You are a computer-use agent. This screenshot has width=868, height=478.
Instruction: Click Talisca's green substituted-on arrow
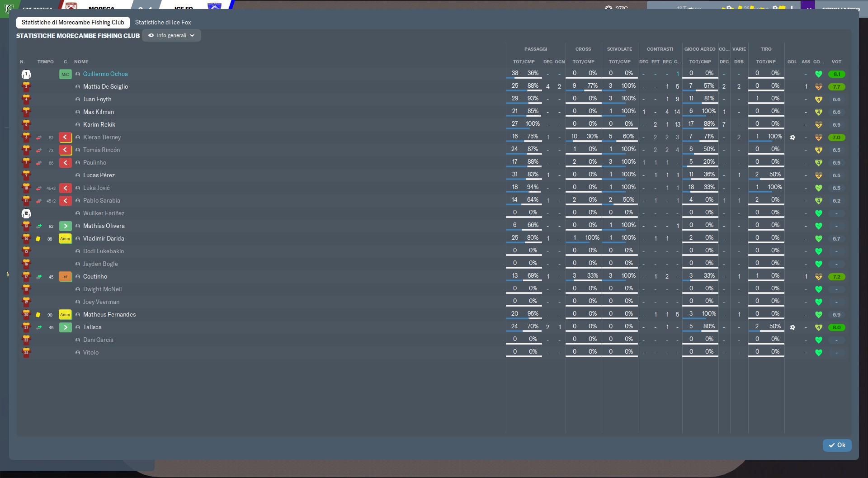[65, 327]
